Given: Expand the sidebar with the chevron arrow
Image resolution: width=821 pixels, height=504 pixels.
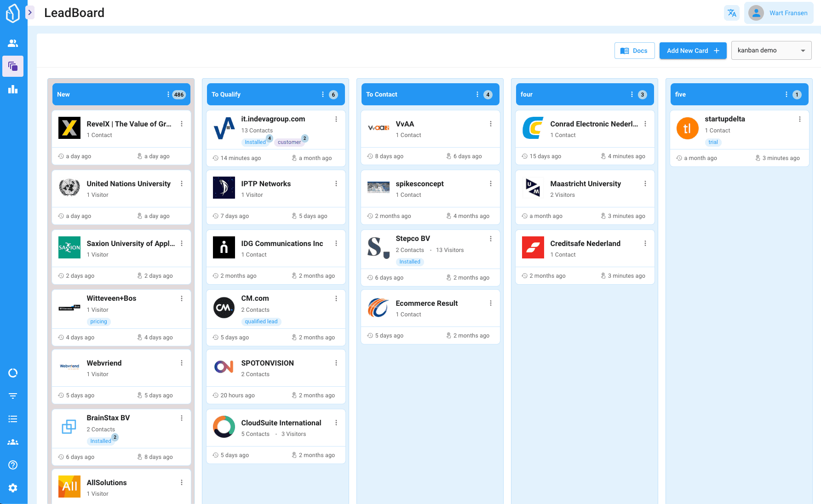Looking at the screenshot, I should (30, 12).
